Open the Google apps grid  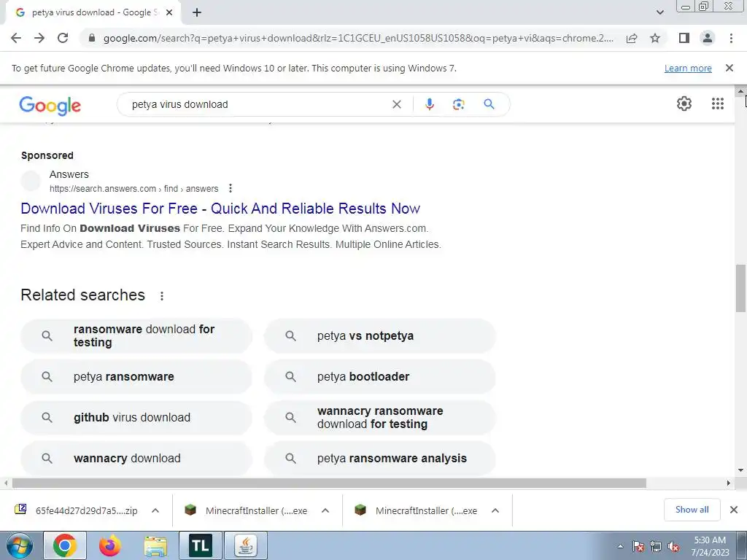[x=718, y=104]
